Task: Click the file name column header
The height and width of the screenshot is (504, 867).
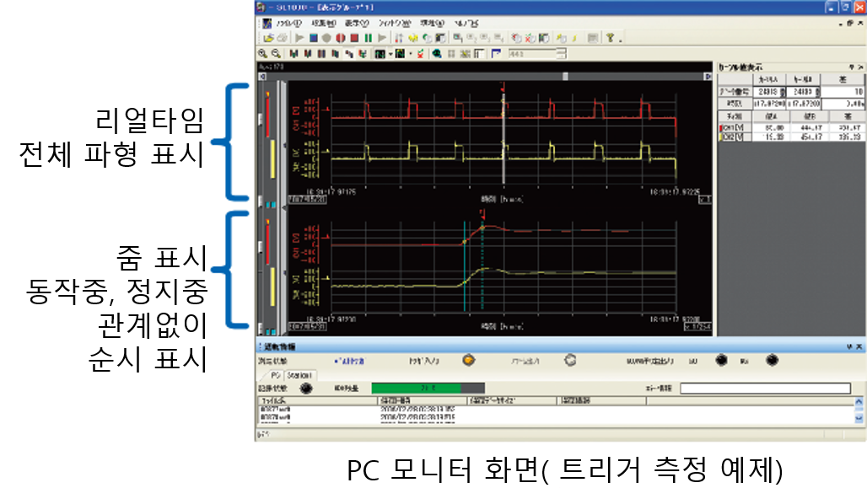Action: (x=317, y=400)
